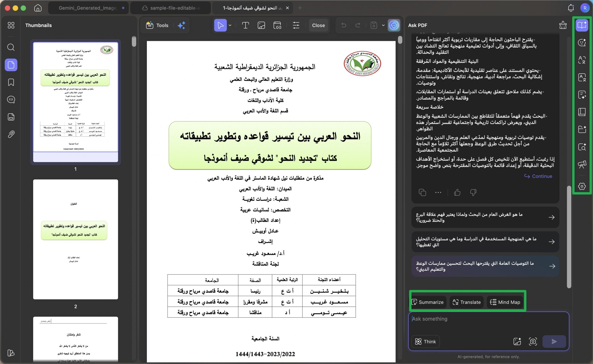Screen dimensions: 593x364
Task: Click the redo arrow
Action: (x=358, y=25)
